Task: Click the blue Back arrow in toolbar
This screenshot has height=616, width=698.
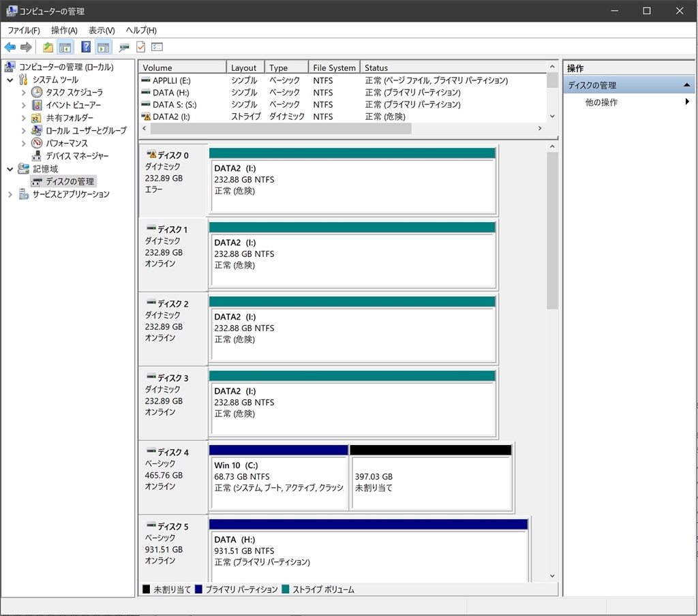Action: tap(10, 47)
